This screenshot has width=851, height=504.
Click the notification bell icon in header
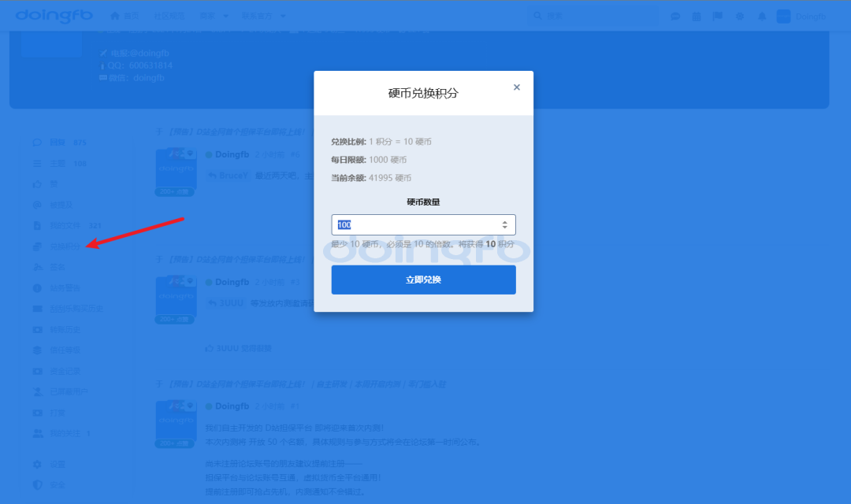tap(762, 16)
